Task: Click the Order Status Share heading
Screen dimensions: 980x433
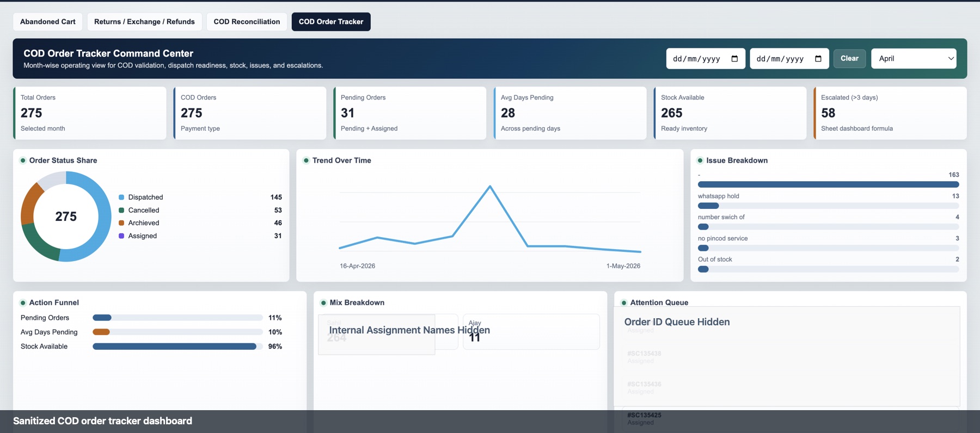Action: coord(63,160)
